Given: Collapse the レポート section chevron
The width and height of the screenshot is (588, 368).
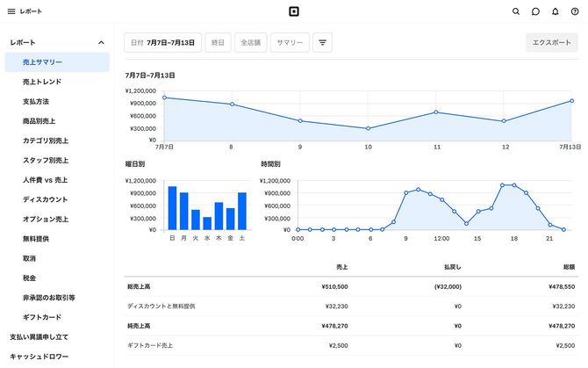Looking at the screenshot, I should coord(101,42).
